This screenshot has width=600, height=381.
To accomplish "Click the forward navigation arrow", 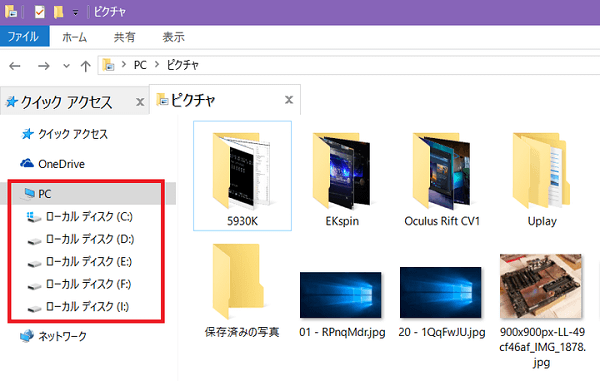I will tap(43, 66).
